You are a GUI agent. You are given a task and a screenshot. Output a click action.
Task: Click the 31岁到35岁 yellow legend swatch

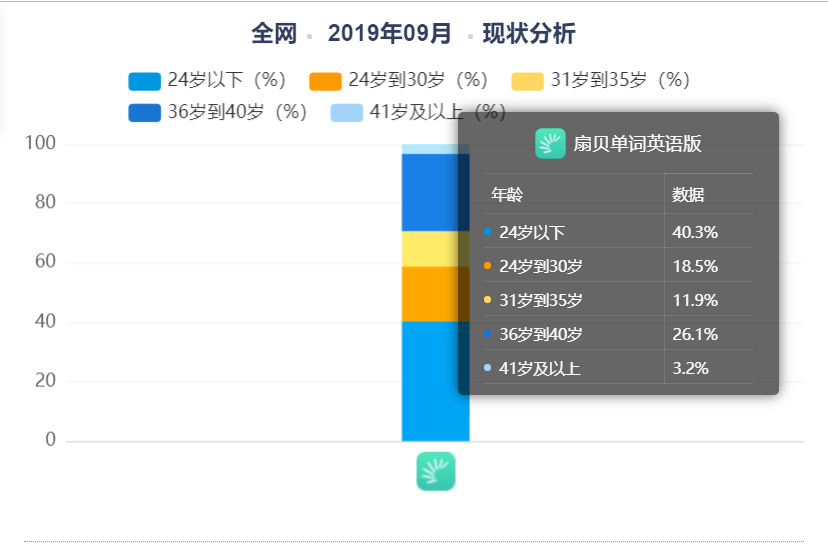click(528, 81)
